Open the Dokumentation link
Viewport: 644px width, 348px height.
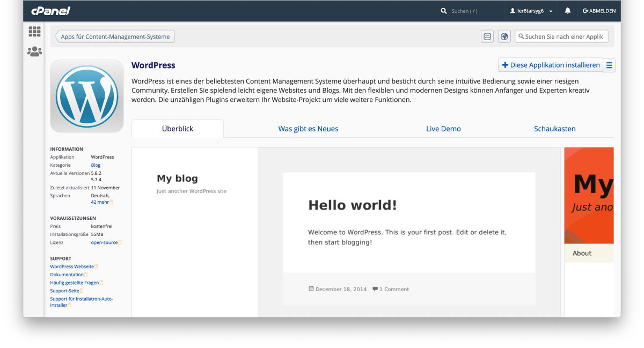pyautogui.click(x=67, y=275)
